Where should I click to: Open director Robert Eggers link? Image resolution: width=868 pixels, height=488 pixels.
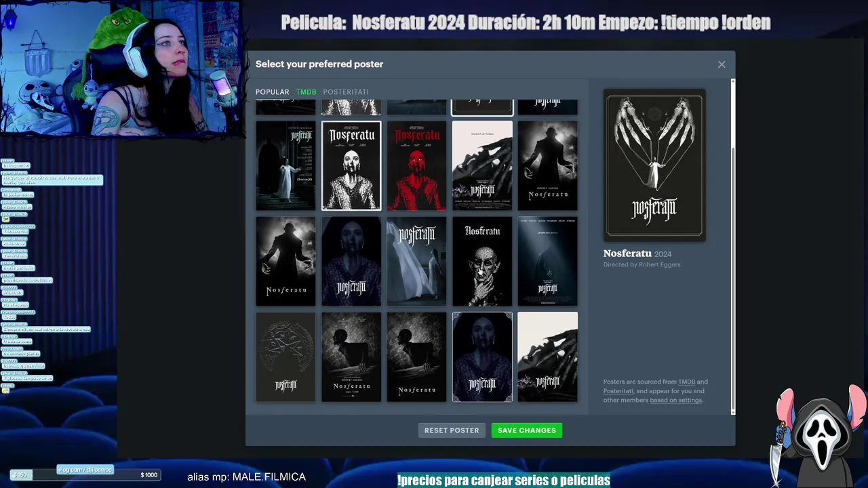coord(659,264)
